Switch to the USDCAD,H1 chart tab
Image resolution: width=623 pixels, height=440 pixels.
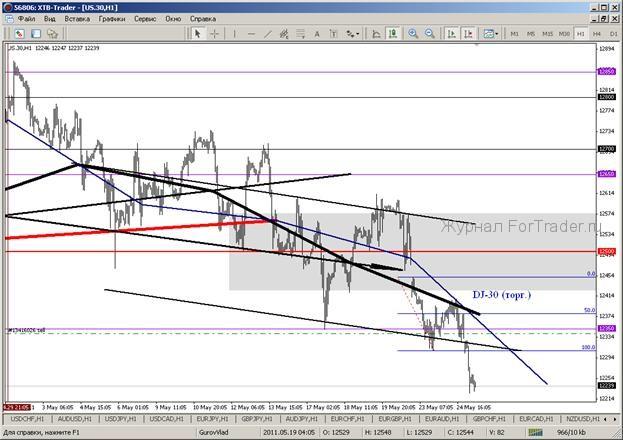[x=166, y=419]
